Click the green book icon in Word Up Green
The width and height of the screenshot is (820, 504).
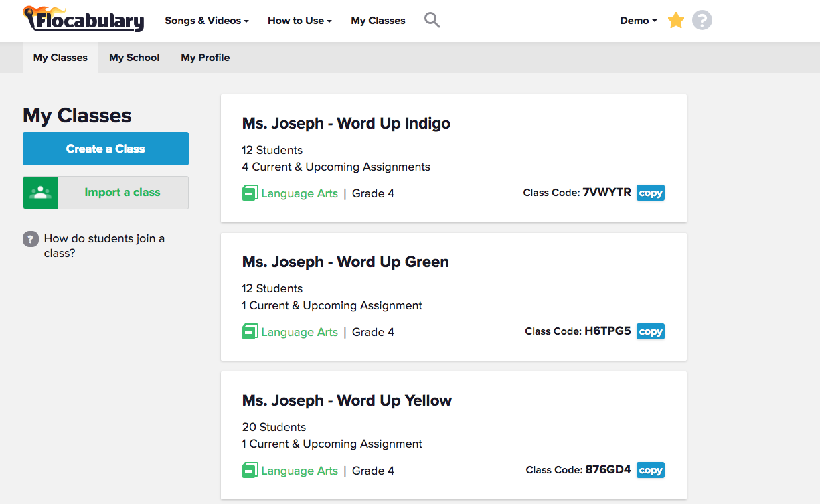pos(250,332)
